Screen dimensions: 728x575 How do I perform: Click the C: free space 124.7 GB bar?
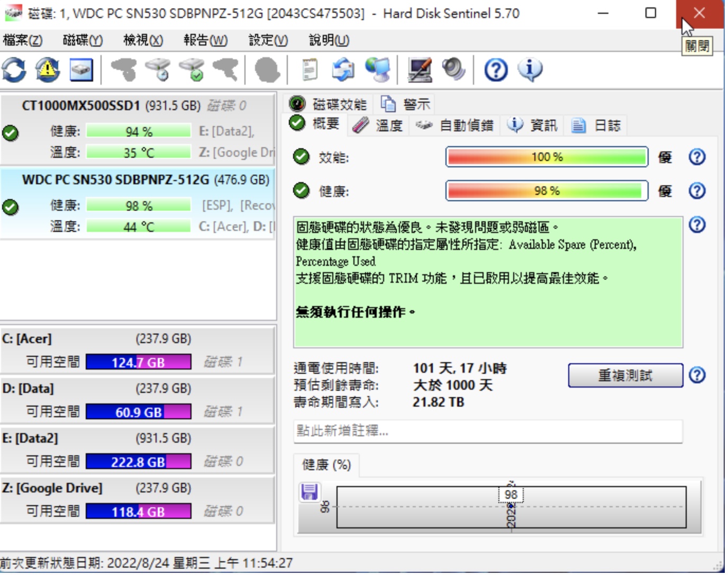(x=138, y=362)
